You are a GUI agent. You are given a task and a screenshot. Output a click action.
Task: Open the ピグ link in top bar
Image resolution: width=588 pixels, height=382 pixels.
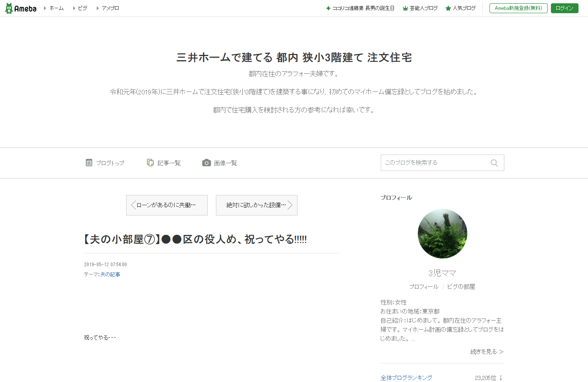82,8
